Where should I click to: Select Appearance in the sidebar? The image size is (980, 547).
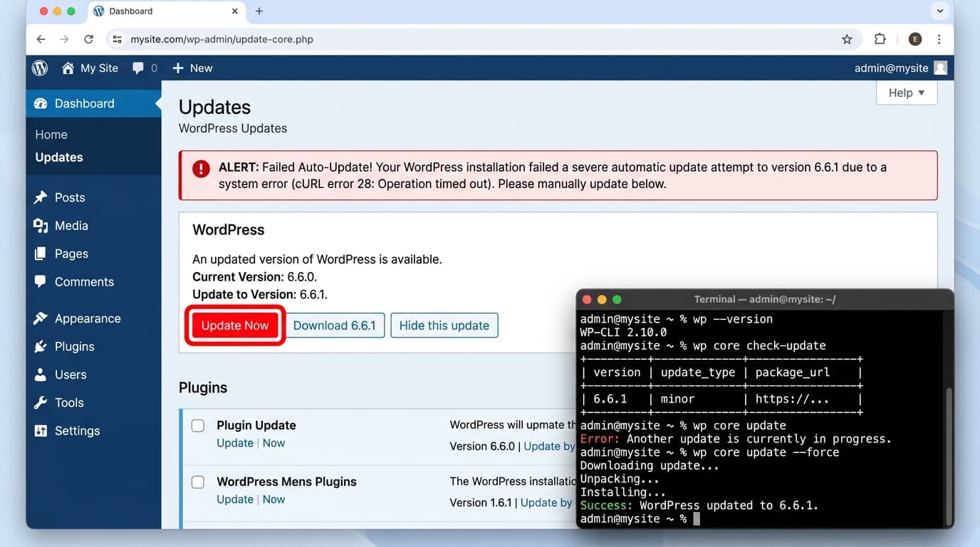[88, 318]
